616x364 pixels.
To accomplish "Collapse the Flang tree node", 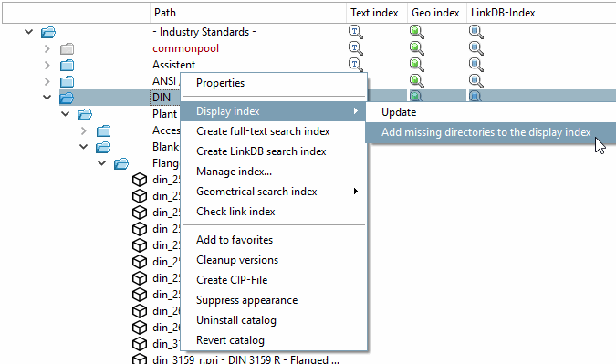I will click(x=101, y=163).
